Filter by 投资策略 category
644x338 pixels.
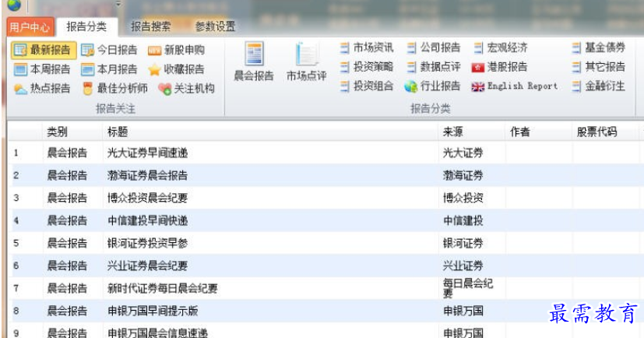pos(366,66)
